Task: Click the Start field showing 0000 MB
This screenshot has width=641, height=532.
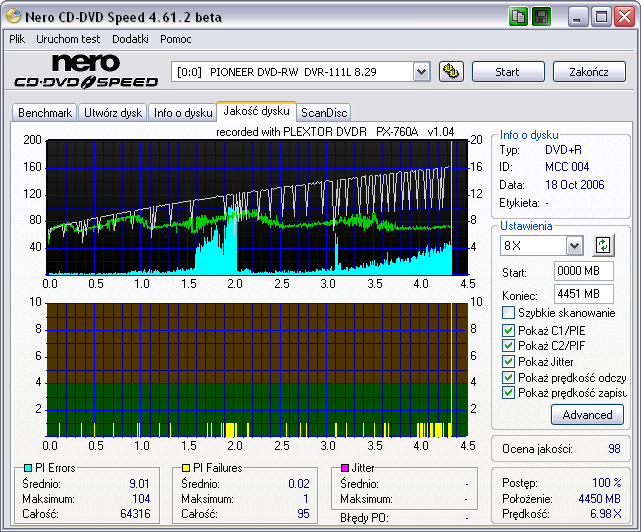Action: [x=584, y=271]
